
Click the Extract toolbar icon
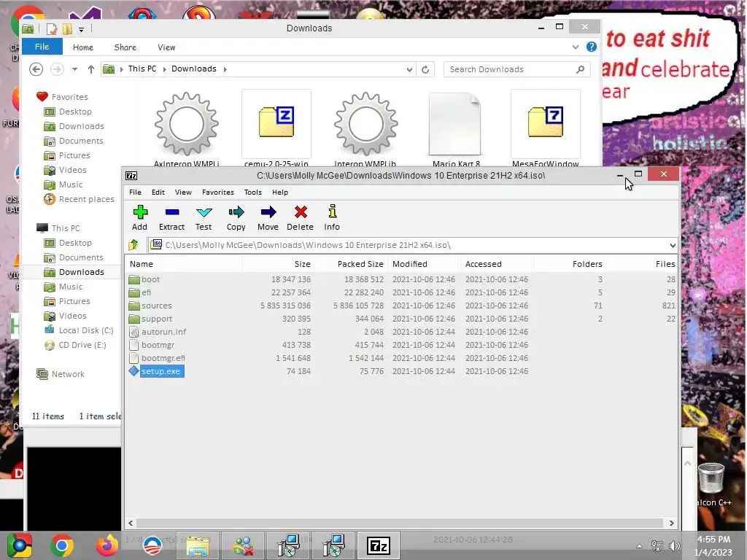(171, 218)
